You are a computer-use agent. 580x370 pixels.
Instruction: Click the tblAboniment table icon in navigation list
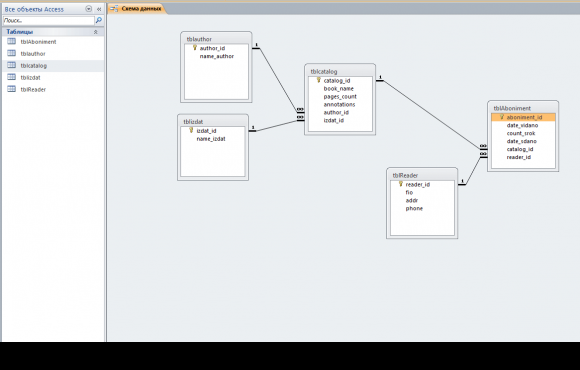11,41
